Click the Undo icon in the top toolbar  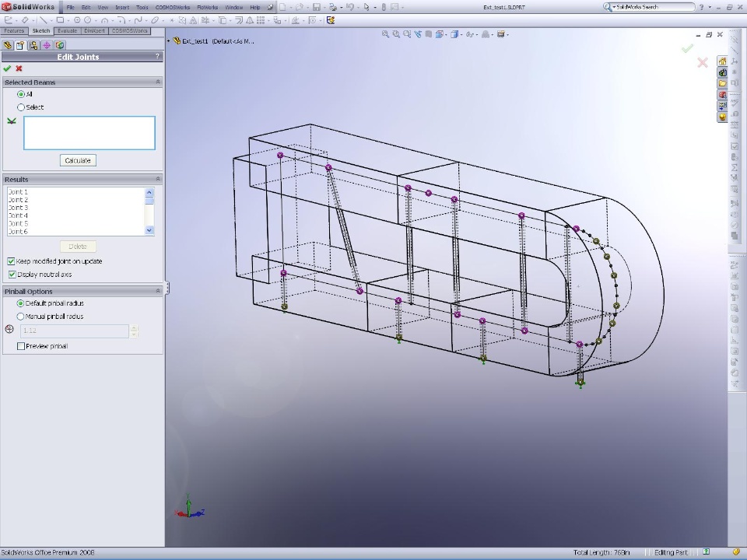pyautogui.click(x=350, y=7)
